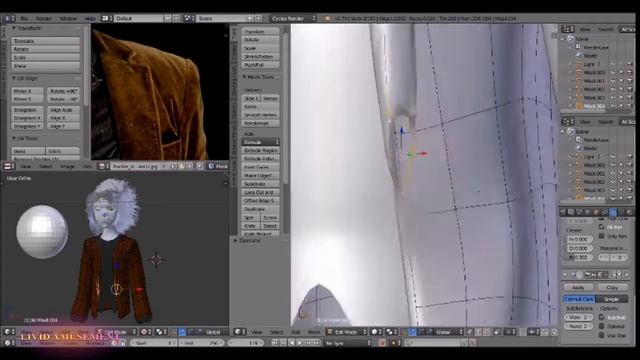This screenshot has height=360, width=640.
Task: Open the UVs menu in UV editor header
Action: click(87, 167)
